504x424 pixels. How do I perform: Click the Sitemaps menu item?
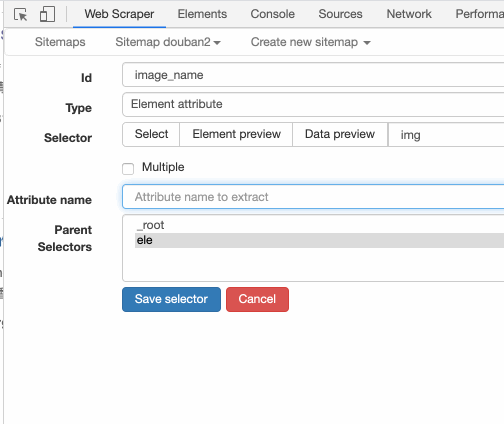[60, 42]
